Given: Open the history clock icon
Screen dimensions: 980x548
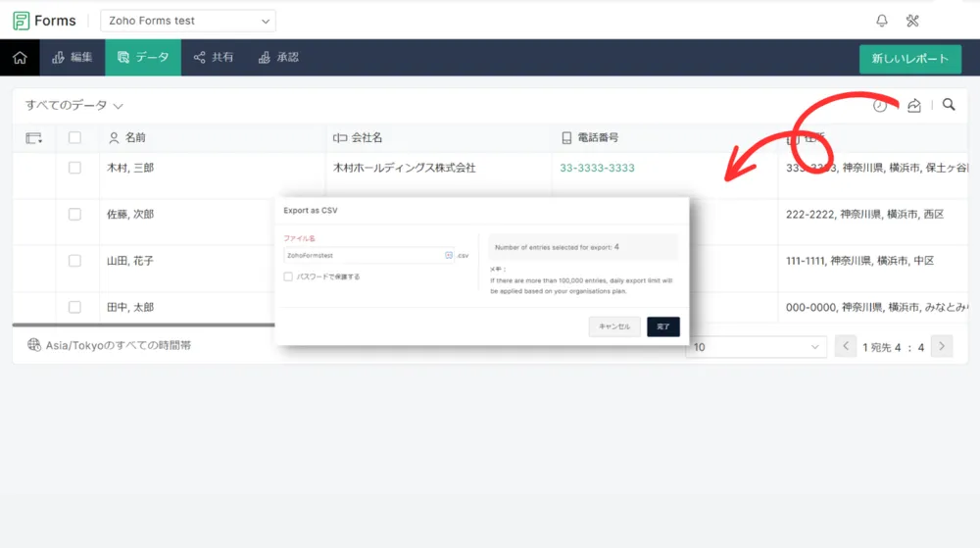Looking at the screenshot, I should click(880, 106).
